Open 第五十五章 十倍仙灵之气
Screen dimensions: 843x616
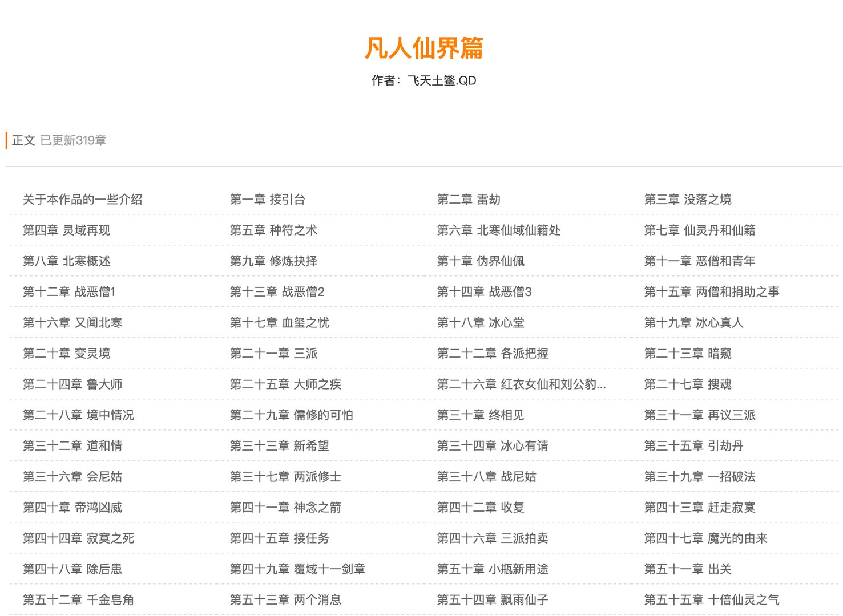pos(711,600)
